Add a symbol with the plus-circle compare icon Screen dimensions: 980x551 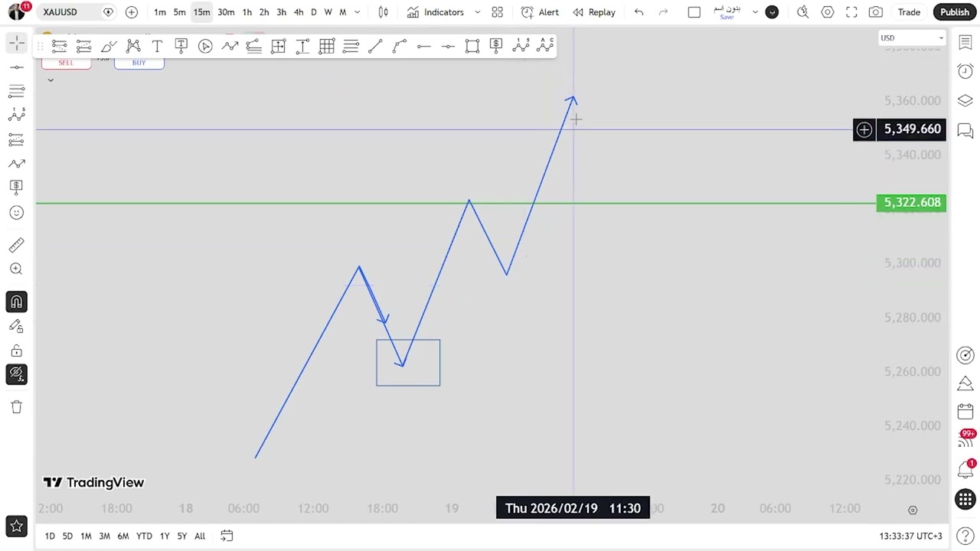(x=132, y=12)
